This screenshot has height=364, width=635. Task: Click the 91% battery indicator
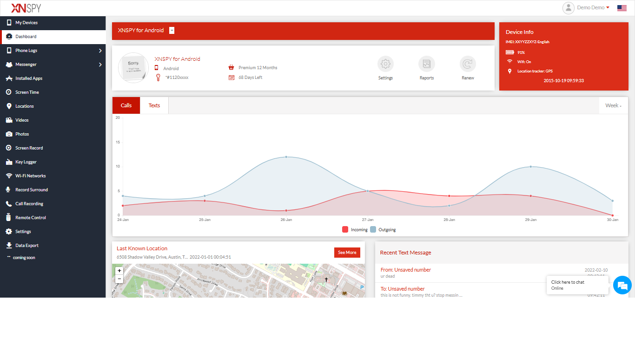pos(516,52)
